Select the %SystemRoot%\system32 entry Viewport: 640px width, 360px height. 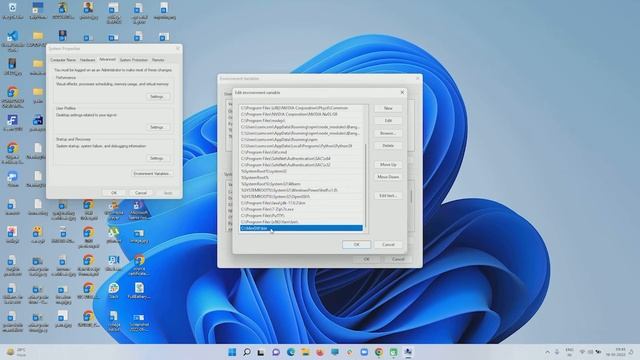(x=301, y=171)
